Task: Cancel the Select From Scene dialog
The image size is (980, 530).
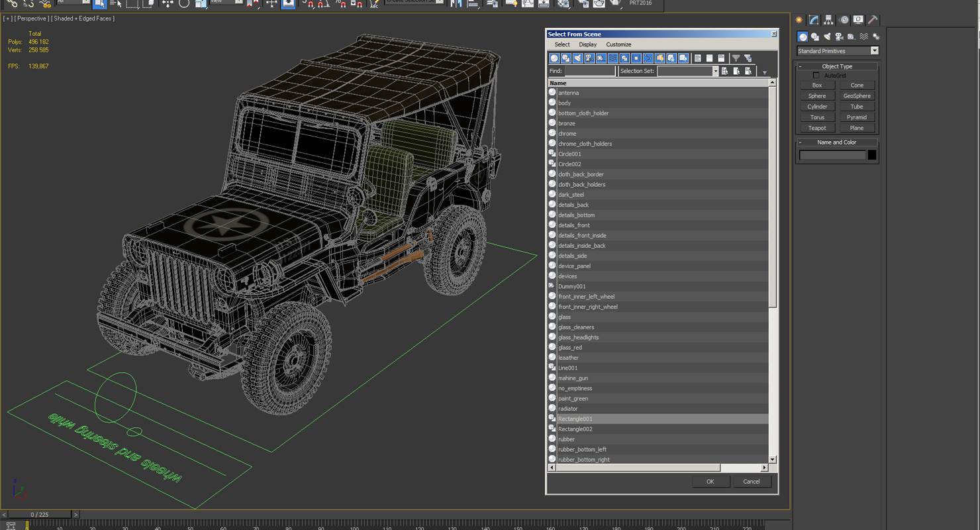Action: click(x=752, y=482)
